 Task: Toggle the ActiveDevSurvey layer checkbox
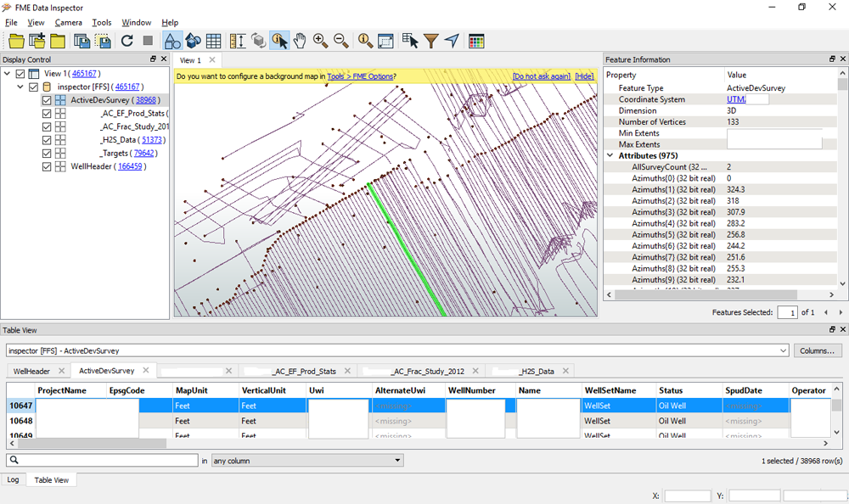47,100
